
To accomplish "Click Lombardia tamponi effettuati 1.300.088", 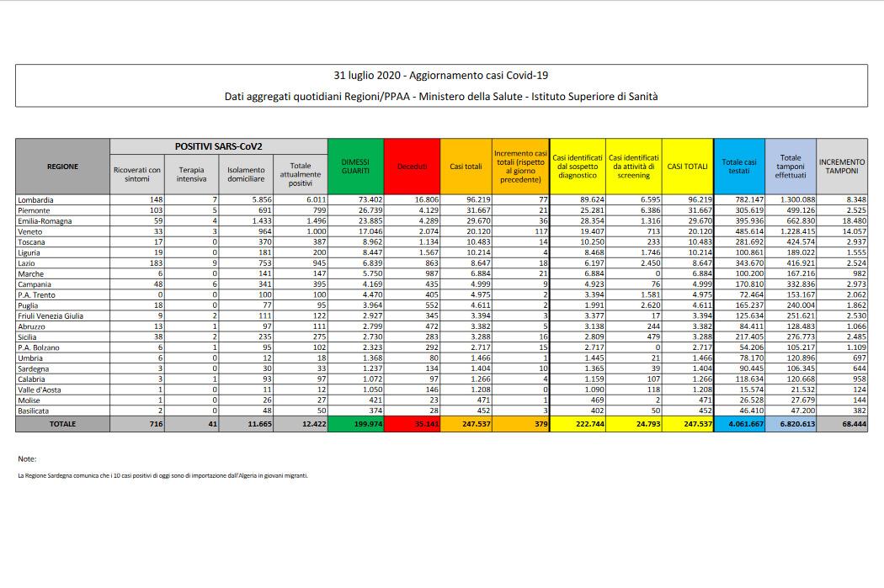I will pyautogui.click(x=798, y=200).
